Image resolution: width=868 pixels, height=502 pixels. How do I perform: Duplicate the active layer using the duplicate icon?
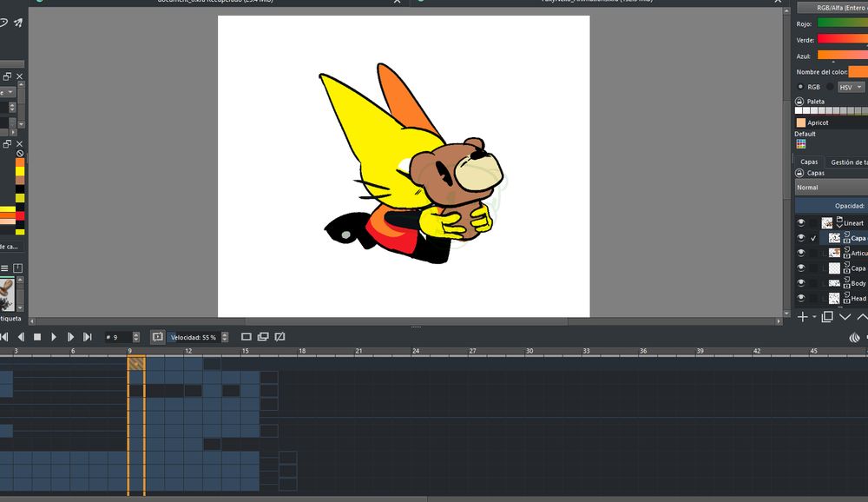coord(826,317)
